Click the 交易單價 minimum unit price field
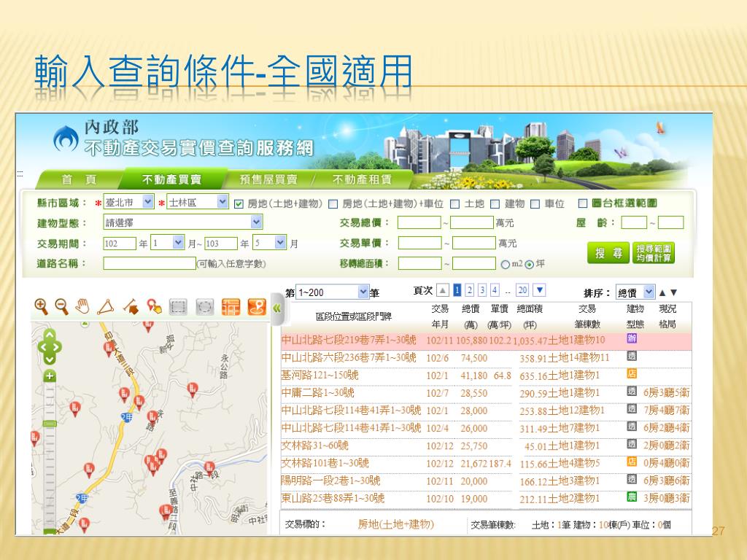Image resolution: width=747 pixels, height=560 pixels. pyautogui.click(x=419, y=243)
